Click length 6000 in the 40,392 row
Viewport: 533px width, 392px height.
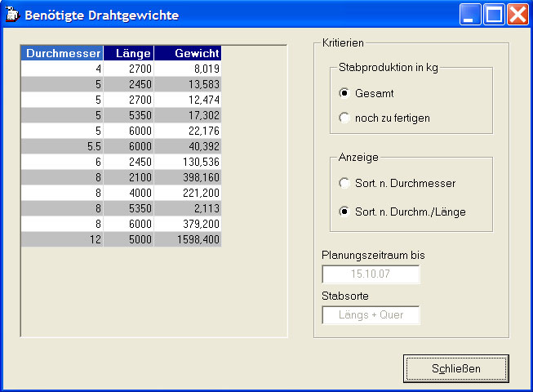[x=129, y=146]
